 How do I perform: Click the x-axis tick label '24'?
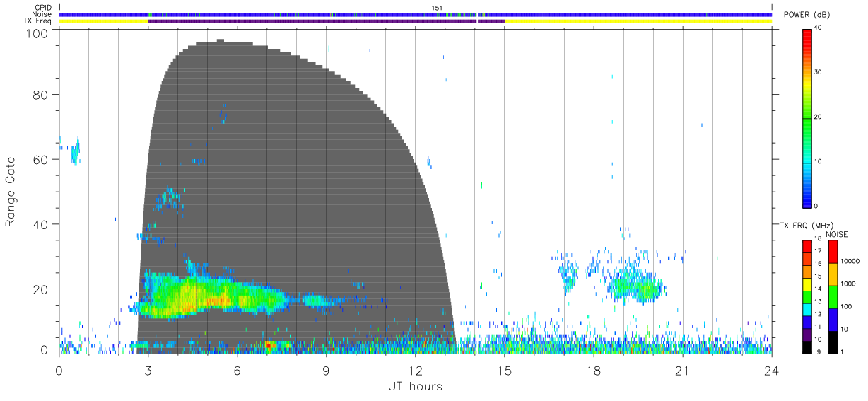pos(772,371)
